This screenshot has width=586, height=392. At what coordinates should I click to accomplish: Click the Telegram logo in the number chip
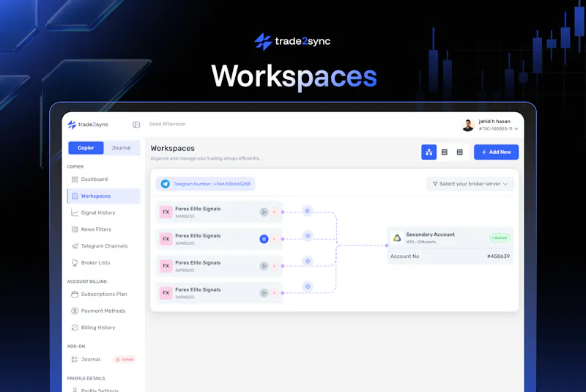coord(166,184)
